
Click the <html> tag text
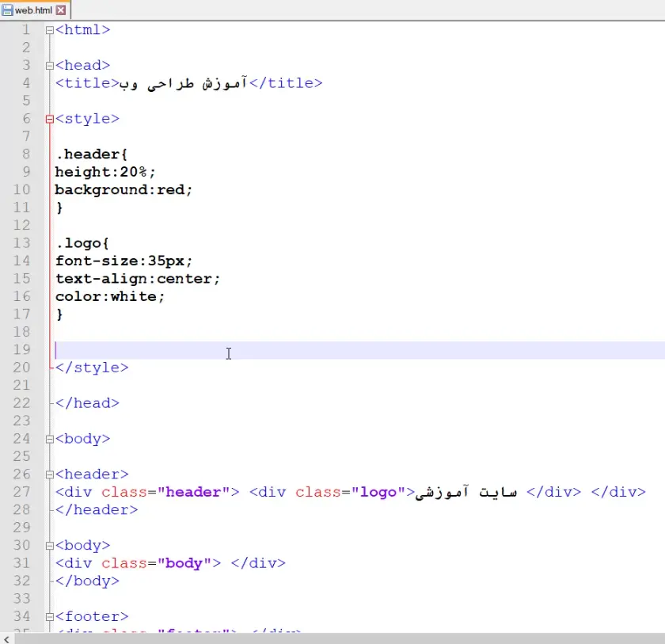82,29
